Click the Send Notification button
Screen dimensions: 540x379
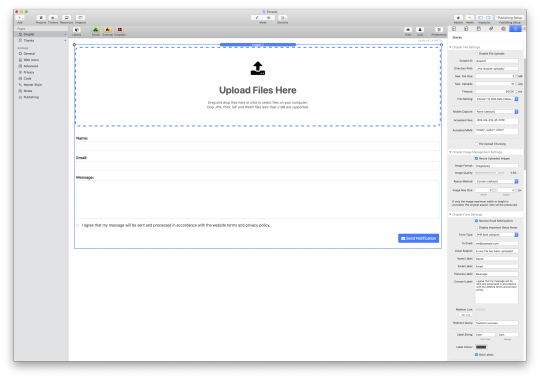tap(418, 239)
